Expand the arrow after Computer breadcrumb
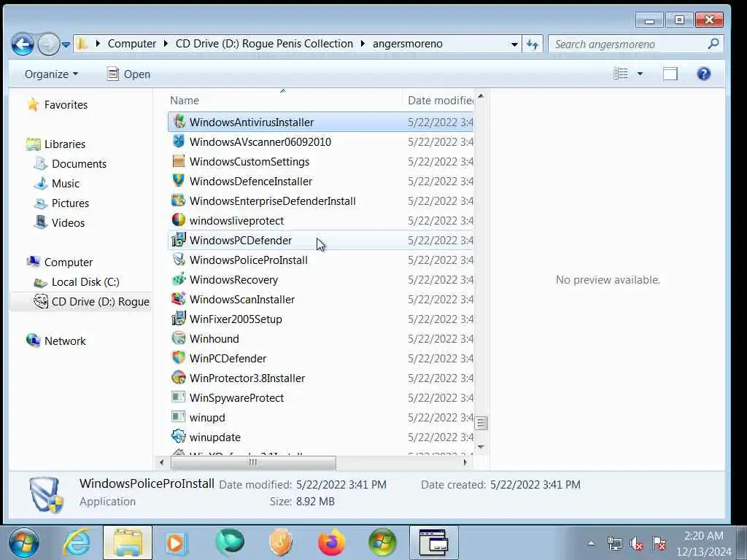 (166, 44)
